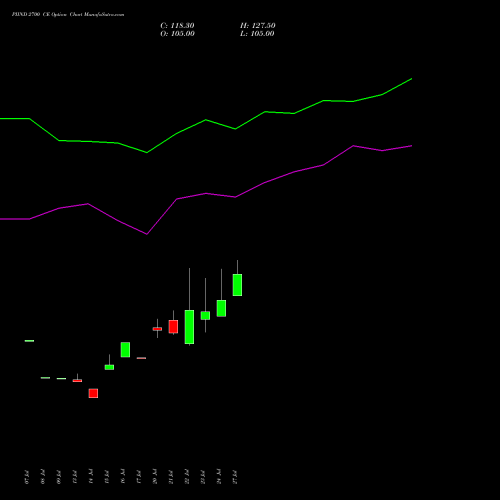Select the chart title text at top left
This screenshot has width=500, height=500.
(68, 15)
